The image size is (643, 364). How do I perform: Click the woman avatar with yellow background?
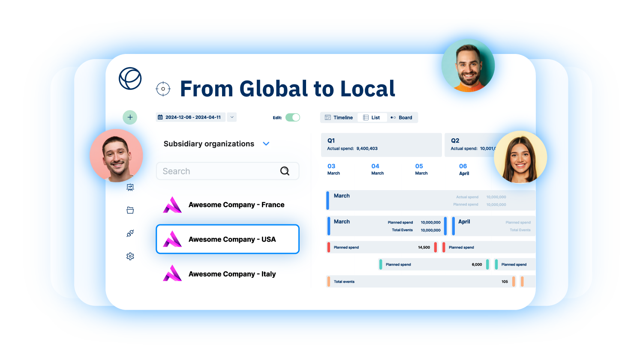tap(520, 157)
